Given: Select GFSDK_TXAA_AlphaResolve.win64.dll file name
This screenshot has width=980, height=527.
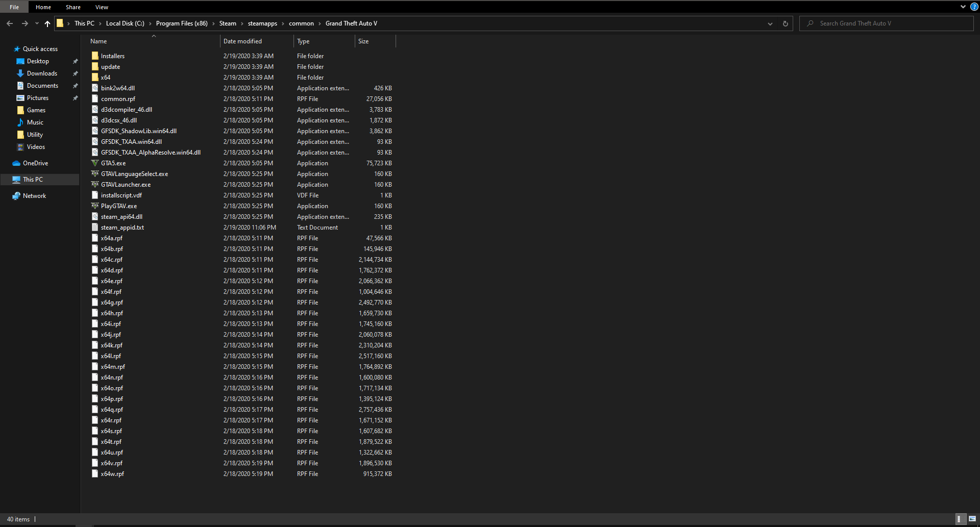Looking at the screenshot, I should (151, 153).
